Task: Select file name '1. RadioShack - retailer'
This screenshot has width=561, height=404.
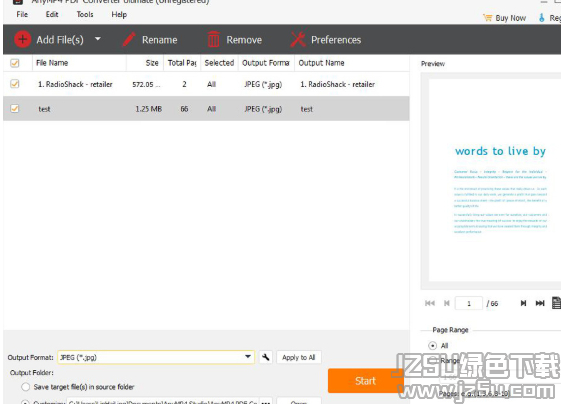Action: pyautogui.click(x=75, y=84)
